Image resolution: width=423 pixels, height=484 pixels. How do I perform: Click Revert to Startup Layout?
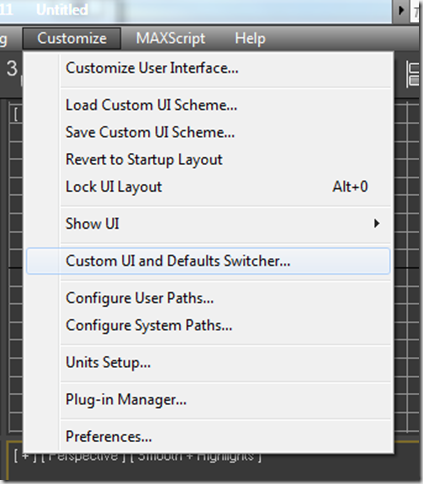(x=208, y=159)
